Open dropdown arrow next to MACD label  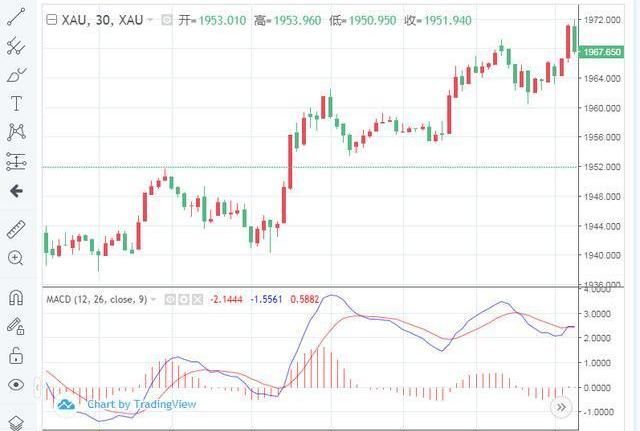(153, 300)
